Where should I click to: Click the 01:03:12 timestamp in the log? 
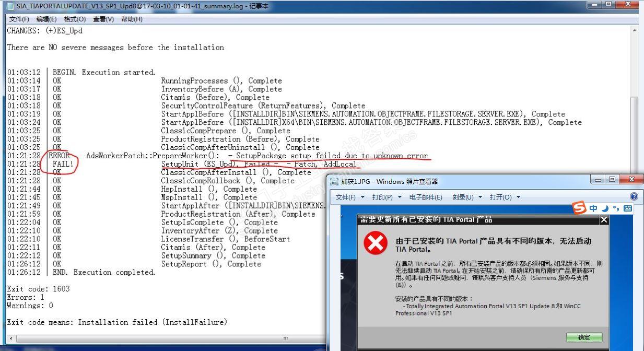(24, 73)
